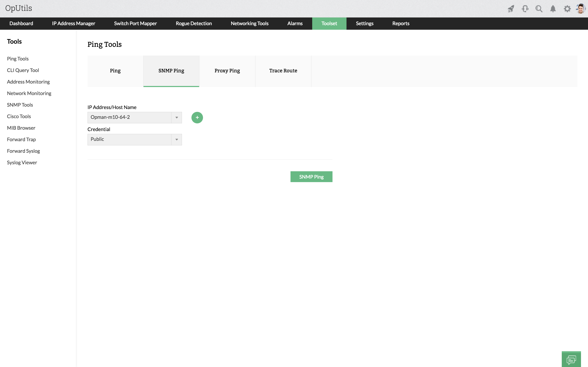This screenshot has height=367, width=588.
Task: Open the notifications bell icon
Action: coord(553,9)
